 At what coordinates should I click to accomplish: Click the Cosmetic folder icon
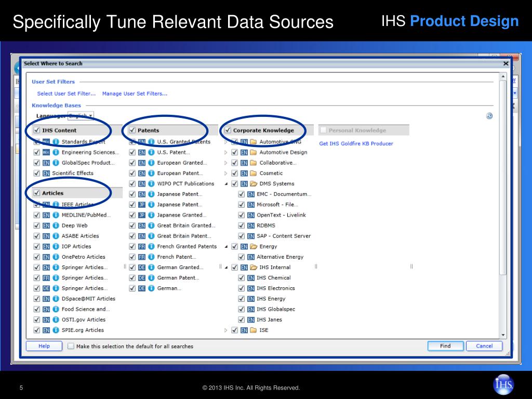click(x=253, y=174)
